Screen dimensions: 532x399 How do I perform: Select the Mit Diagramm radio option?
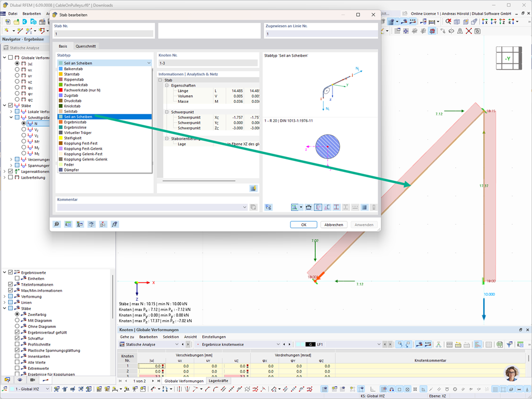17,320
